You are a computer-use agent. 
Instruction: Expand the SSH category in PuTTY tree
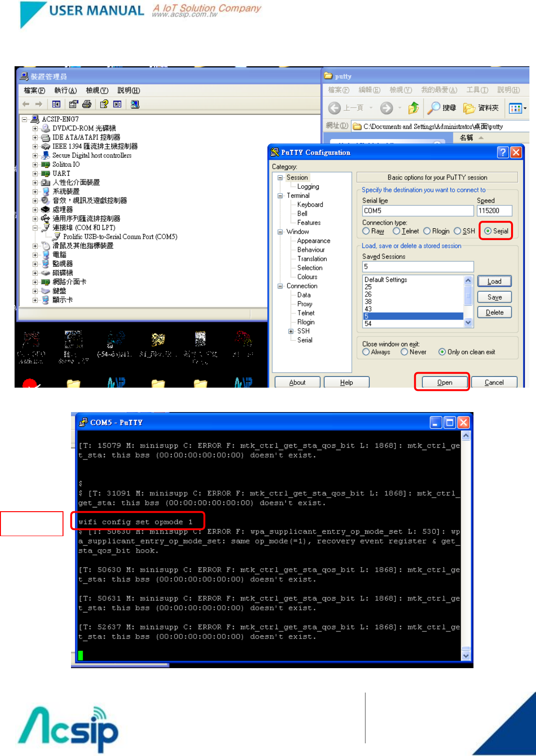tap(291, 331)
